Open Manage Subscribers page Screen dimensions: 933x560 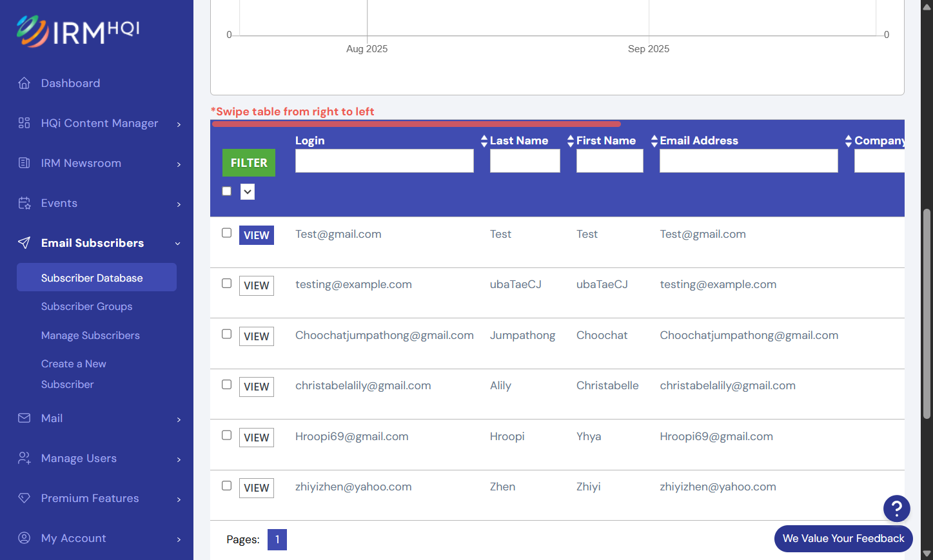90,336
